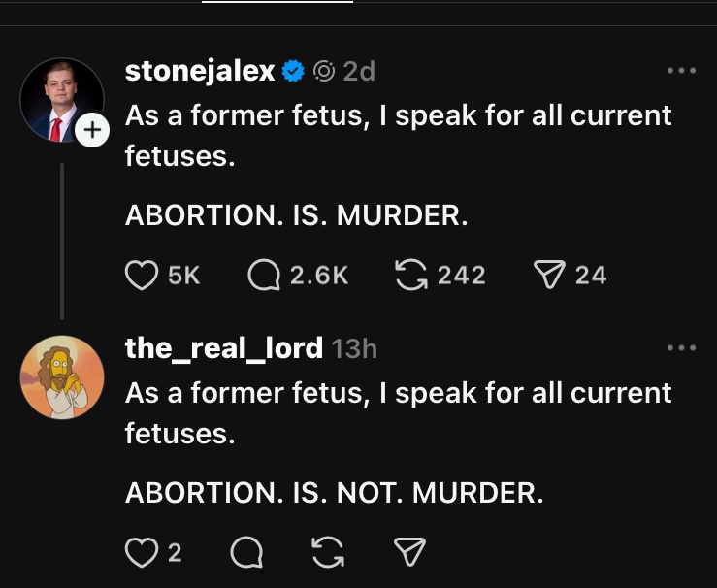Open stonejalex's profile via username
The width and height of the screenshot is (717, 588).
(x=200, y=71)
